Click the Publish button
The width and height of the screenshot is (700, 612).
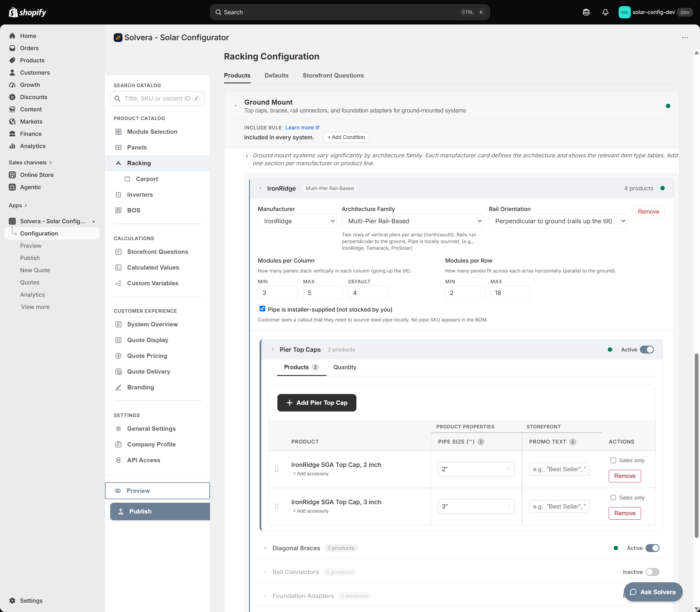(x=160, y=511)
